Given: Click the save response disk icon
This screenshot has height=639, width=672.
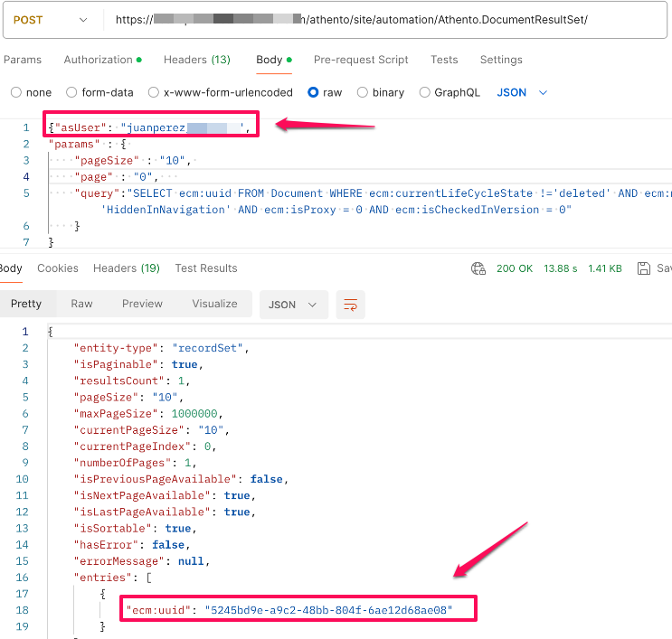Looking at the screenshot, I should [644, 268].
